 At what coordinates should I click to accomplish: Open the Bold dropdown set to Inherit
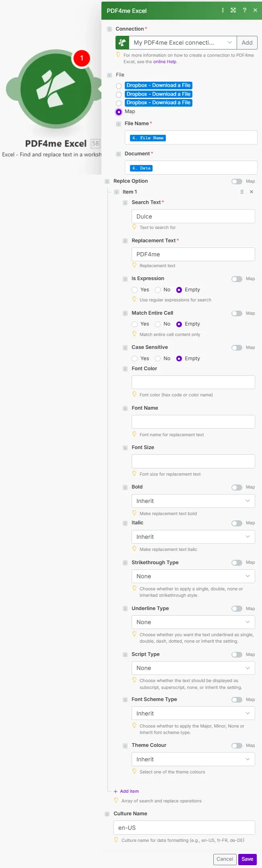click(193, 501)
